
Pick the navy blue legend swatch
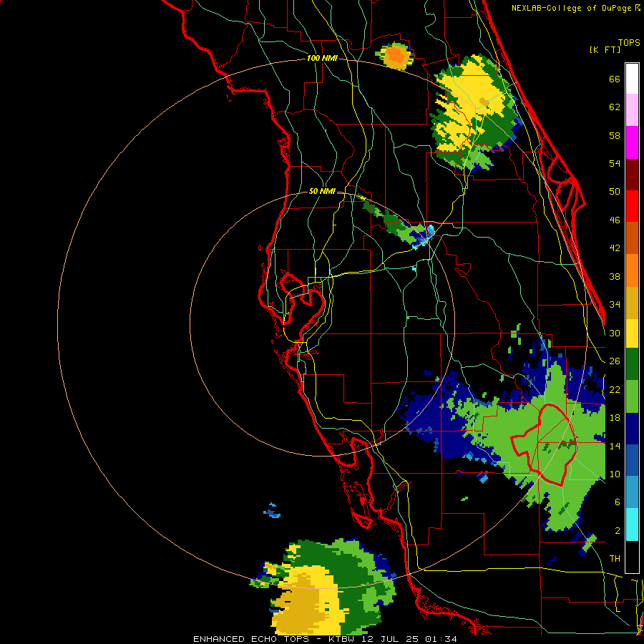pos(632,429)
